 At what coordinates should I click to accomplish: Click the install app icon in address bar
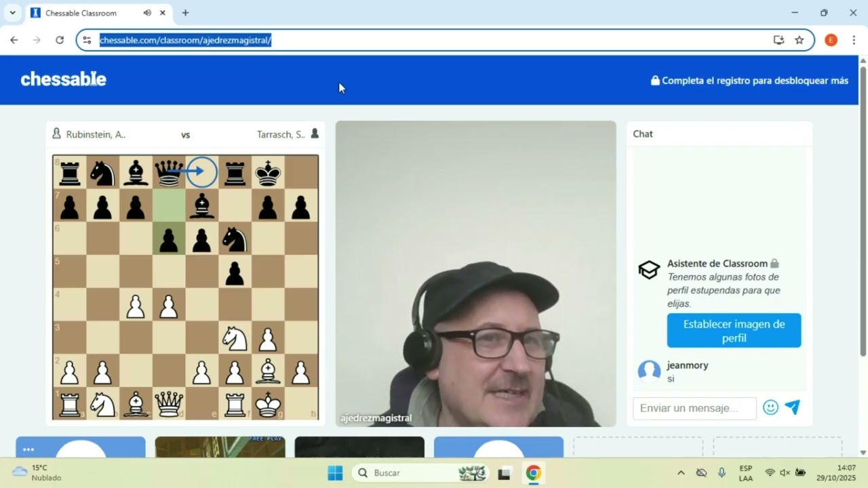(x=778, y=40)
